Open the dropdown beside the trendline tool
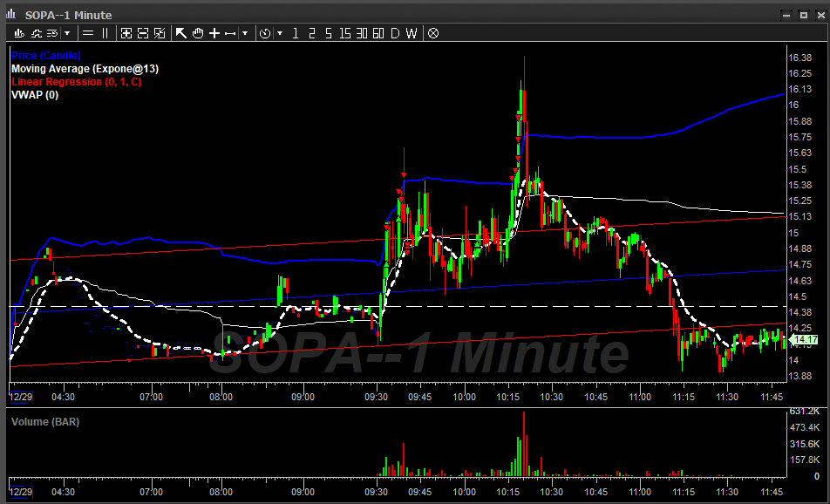Image resolution: width=830 pixels, height=504 pixels. [245, 33]
